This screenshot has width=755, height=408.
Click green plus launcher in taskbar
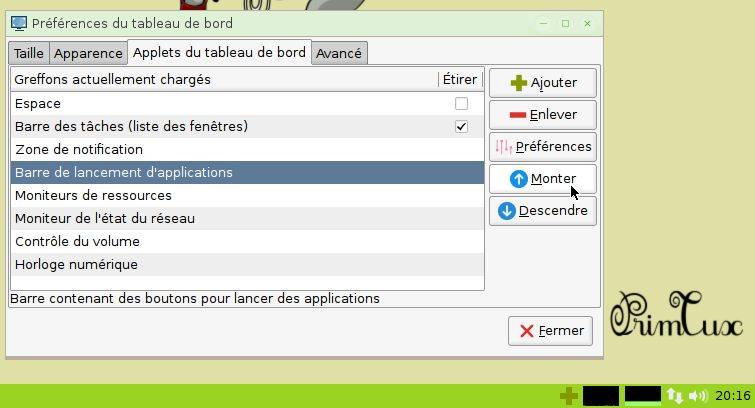click(569, 396)
